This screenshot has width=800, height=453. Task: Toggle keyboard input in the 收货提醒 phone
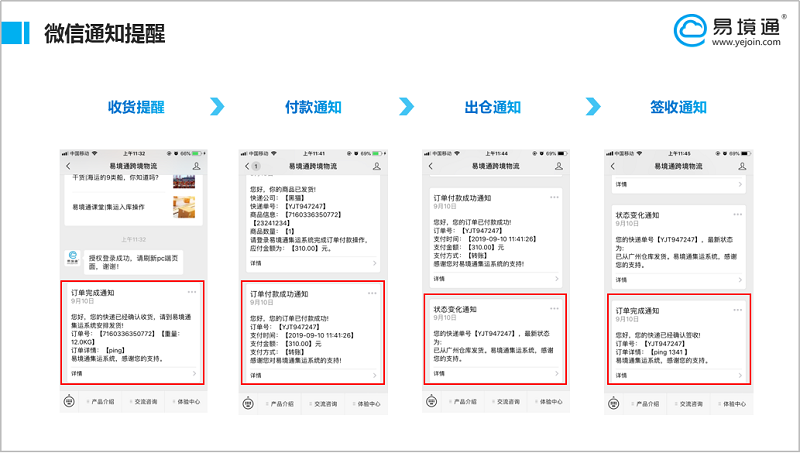(69, 401)
